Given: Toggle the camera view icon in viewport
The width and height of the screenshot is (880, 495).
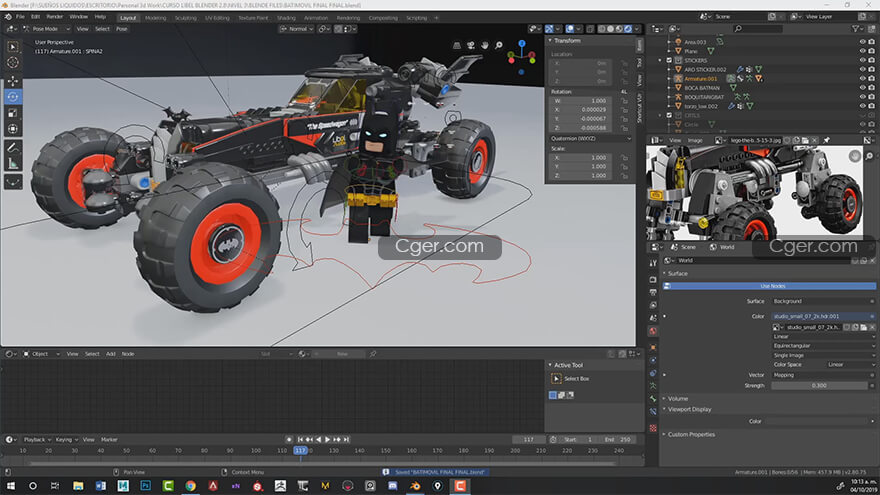Looking at the screenshot, I should tap(471, 45).
